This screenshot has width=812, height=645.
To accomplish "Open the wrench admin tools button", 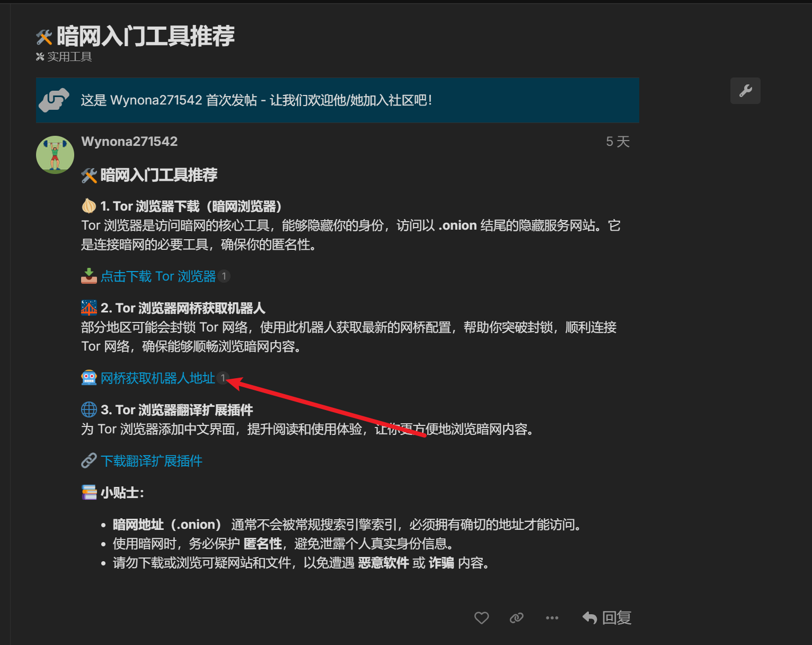I will click(x=745, y=91).
